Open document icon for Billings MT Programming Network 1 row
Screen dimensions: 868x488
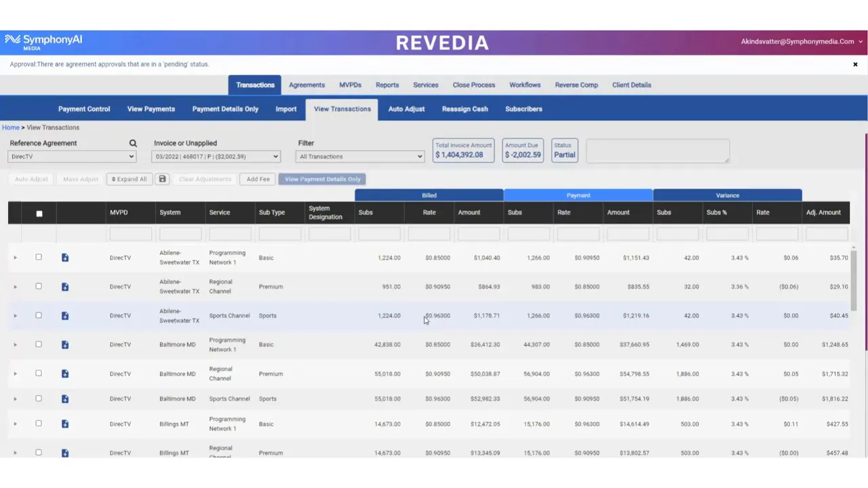65,424
